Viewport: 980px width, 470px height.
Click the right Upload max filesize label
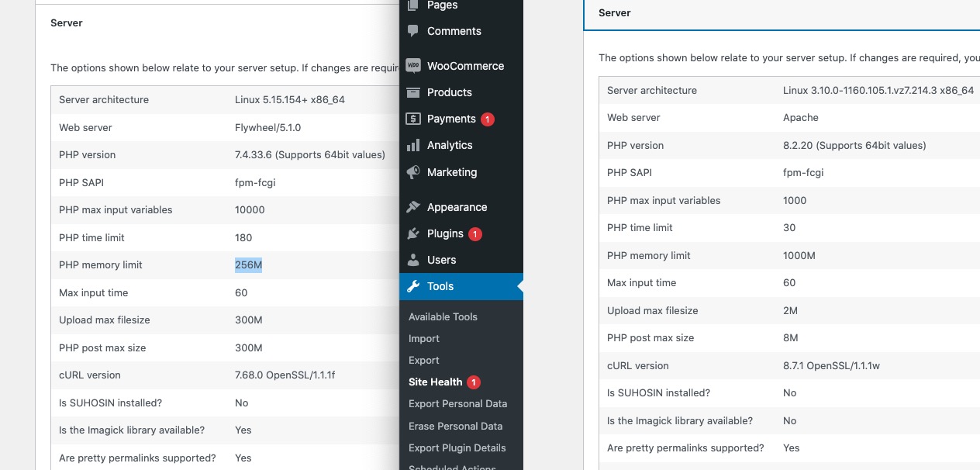pyautogui.click(x=653, y=311)
